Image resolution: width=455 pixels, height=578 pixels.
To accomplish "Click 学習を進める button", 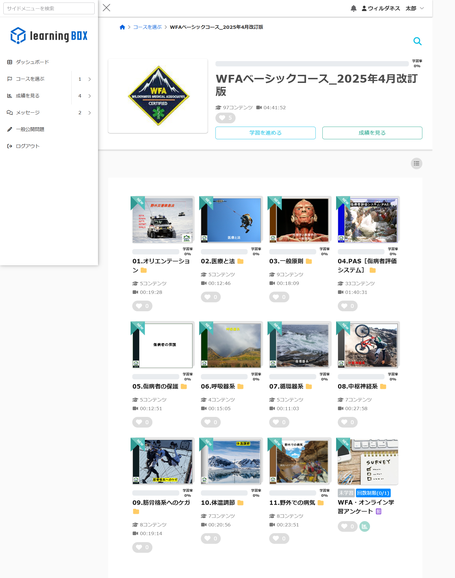I will 265,133.
